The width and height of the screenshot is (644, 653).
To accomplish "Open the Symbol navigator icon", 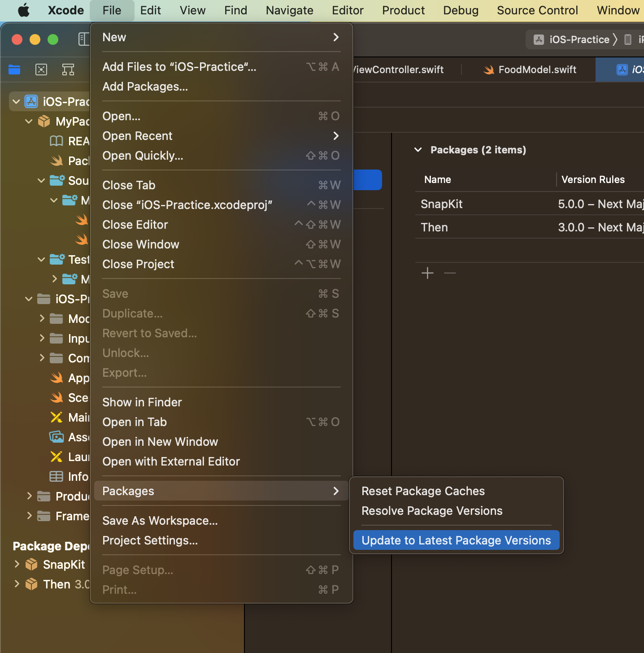I will pyautogui.click(x=68, y=70).
